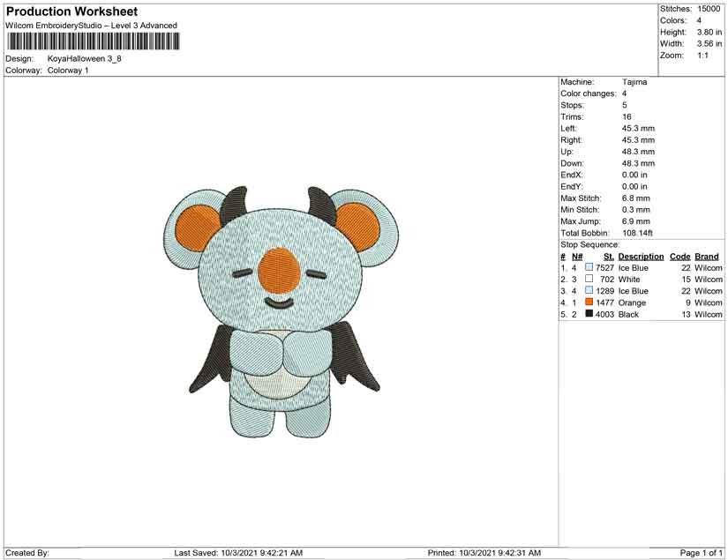Click the Orange thread color swatch
Screen dimensions: 728x560
(x=589, y=302)
